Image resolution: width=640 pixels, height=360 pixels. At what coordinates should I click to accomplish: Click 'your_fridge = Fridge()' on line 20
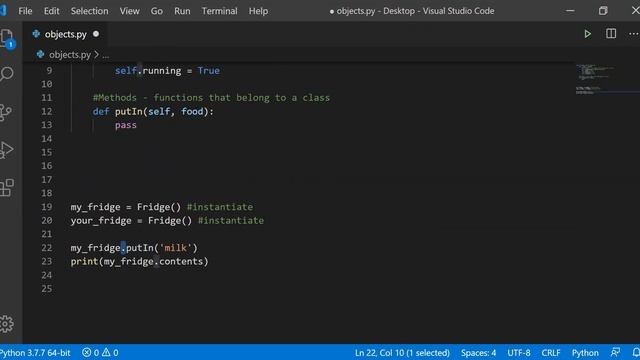(x=131, y=220)
